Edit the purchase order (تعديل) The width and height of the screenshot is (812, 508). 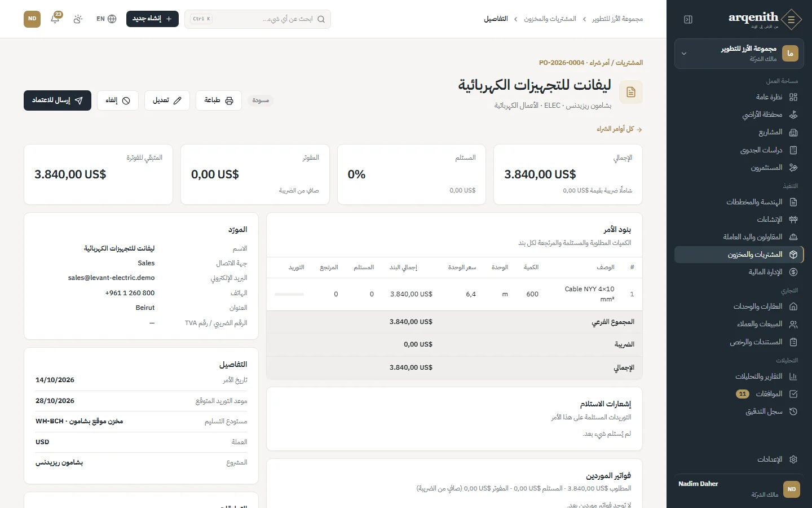(167, 100)
